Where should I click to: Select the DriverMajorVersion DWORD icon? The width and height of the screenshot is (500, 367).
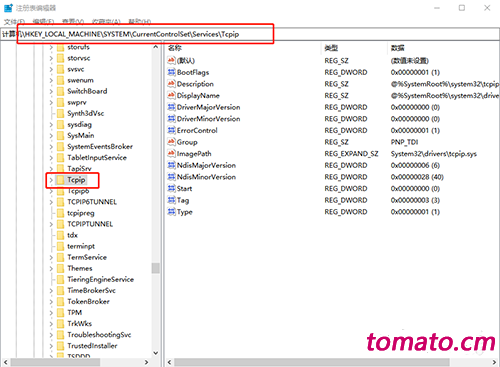pos(171,107)
